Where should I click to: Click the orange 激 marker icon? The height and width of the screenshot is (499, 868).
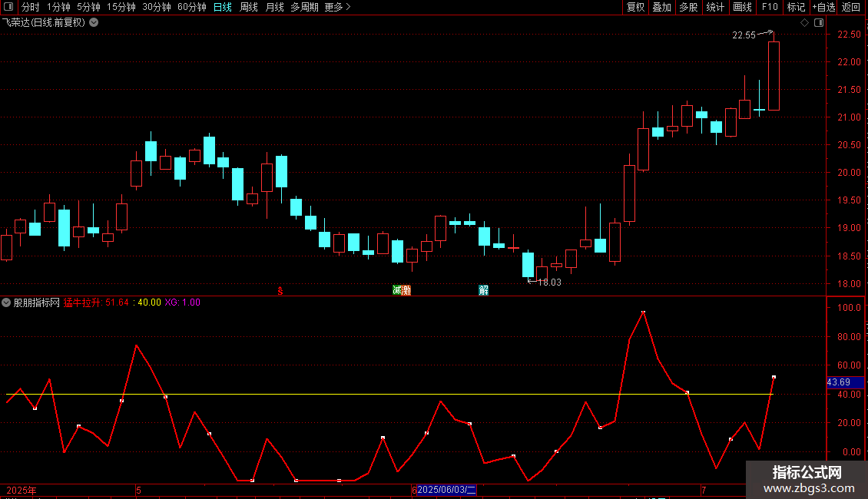406,290
